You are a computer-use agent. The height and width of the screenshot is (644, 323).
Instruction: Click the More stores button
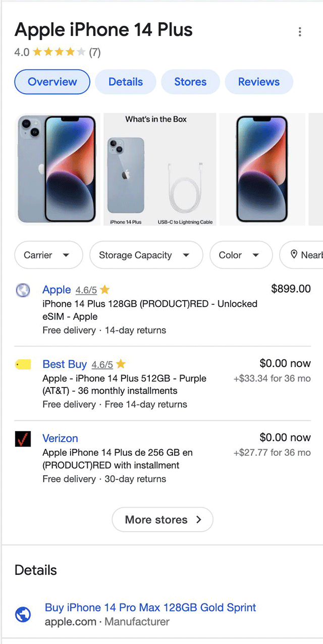tap(163, 519)
